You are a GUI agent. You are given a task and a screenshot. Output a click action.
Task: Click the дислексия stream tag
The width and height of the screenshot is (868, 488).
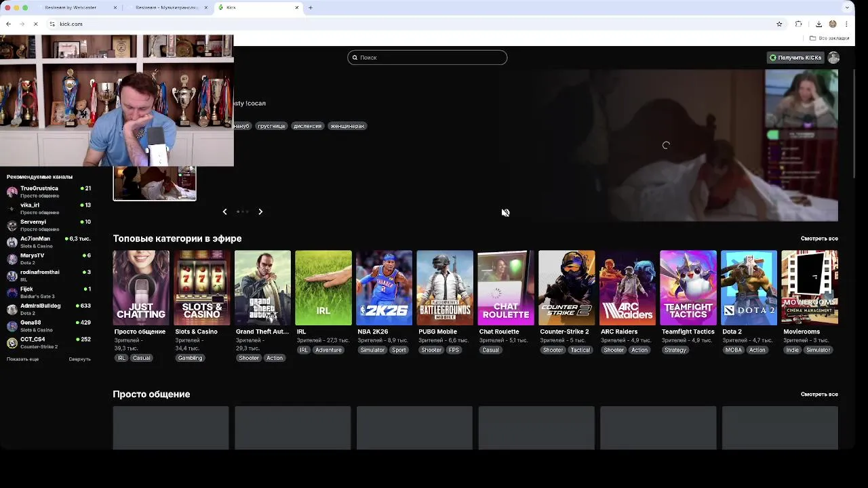[307, 126]
